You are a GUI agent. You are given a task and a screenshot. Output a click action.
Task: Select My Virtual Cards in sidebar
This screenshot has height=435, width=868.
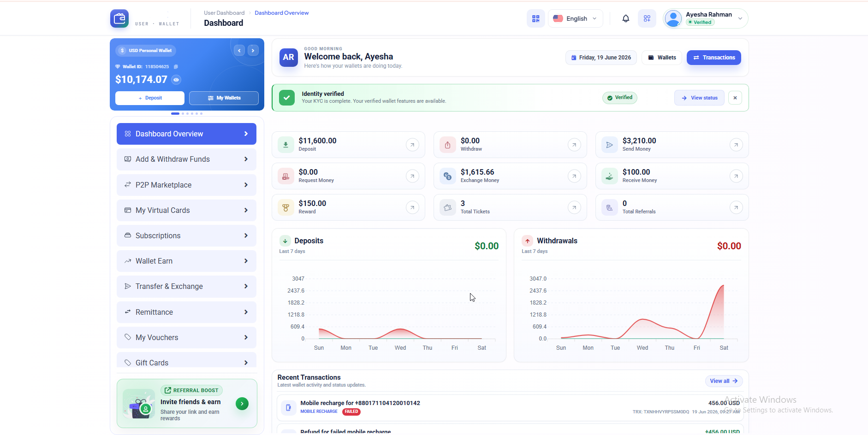186,210
